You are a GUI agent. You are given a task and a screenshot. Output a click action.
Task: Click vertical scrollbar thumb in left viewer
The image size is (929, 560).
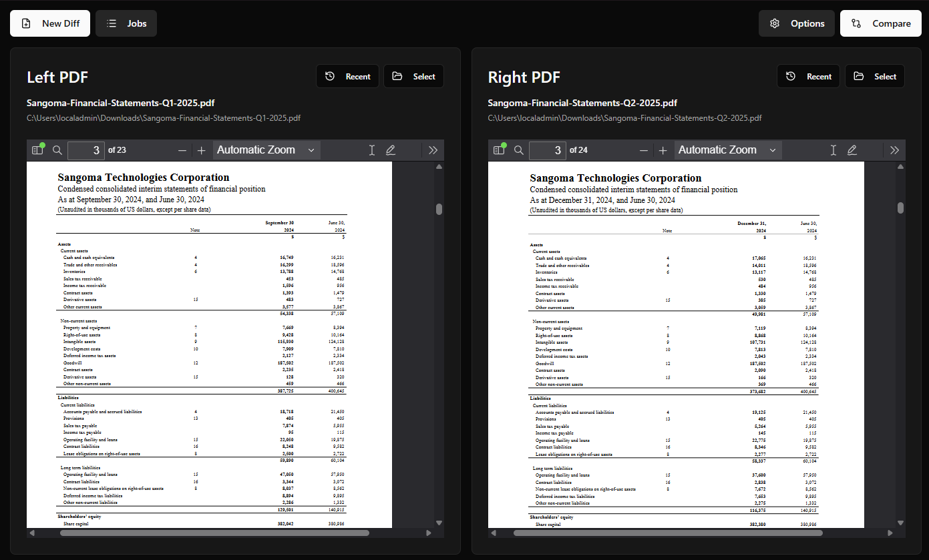439,209
